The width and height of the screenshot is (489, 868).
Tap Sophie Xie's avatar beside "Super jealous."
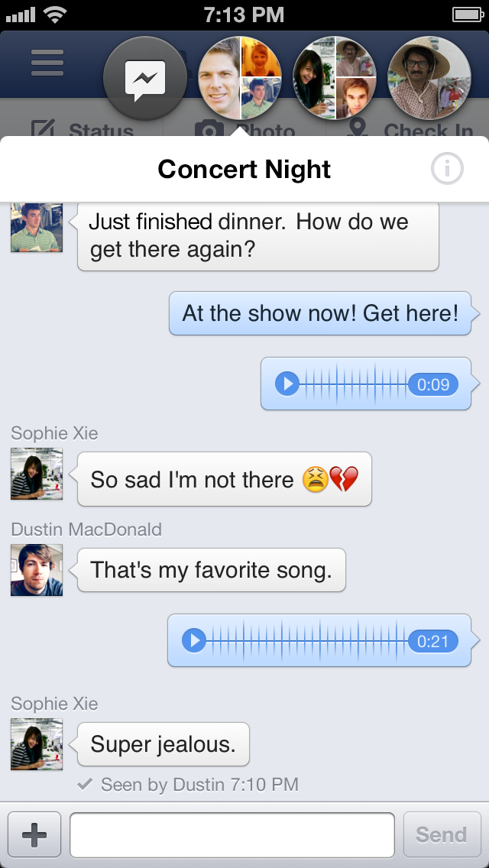click(37, 744)
